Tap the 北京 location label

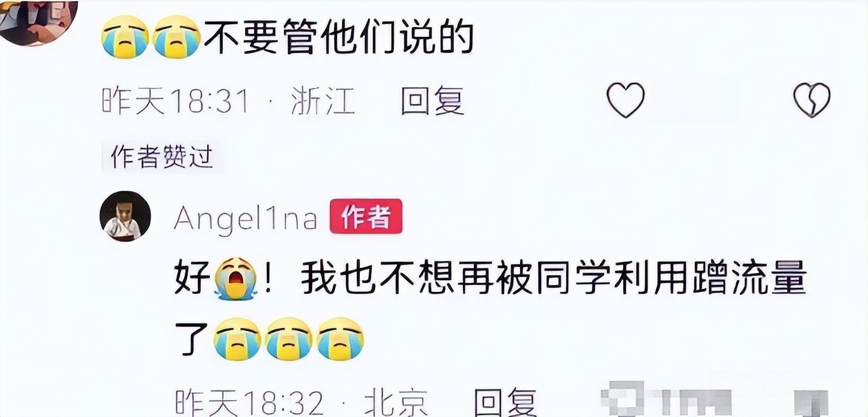[x=396, y=402]
